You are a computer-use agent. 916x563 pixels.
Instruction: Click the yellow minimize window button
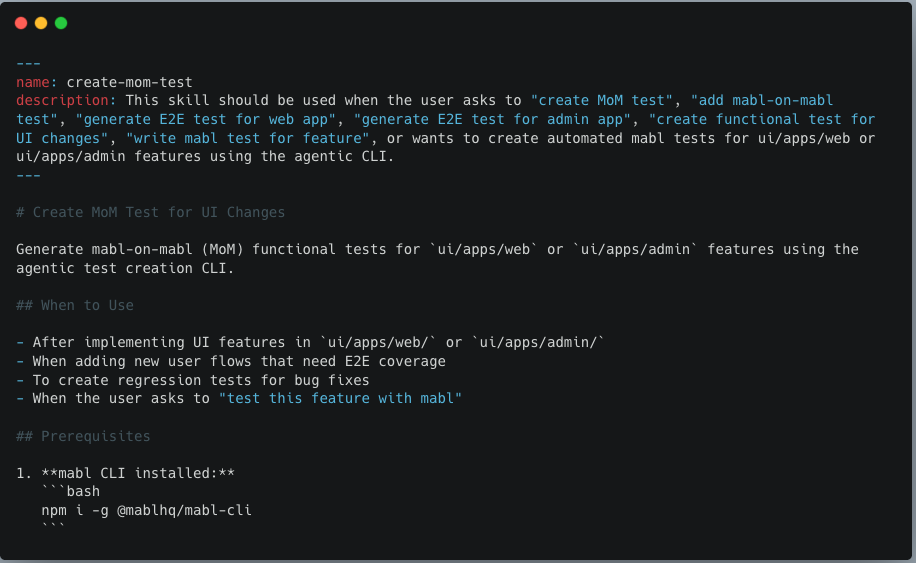[x=41, y=23]
